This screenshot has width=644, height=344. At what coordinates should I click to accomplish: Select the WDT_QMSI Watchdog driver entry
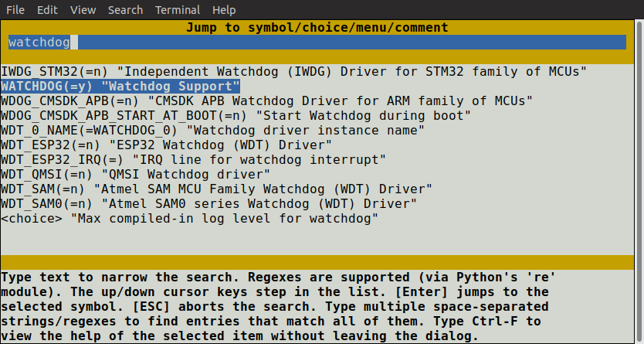(x=135, y=174)
